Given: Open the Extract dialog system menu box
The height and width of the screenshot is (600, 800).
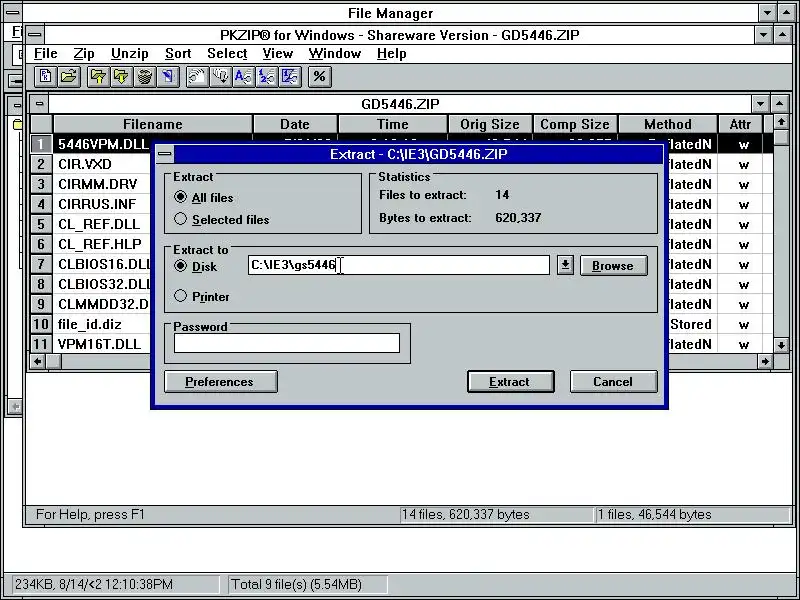Looking at the screenshot, I should click(x=165, y=154).
